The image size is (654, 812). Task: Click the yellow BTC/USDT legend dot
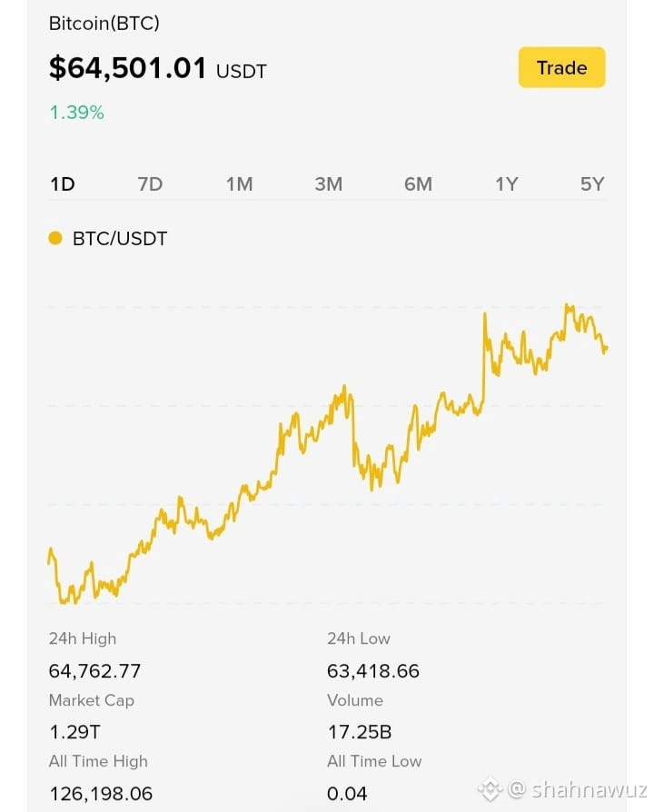pyautogui.click(x=54, y=238)
